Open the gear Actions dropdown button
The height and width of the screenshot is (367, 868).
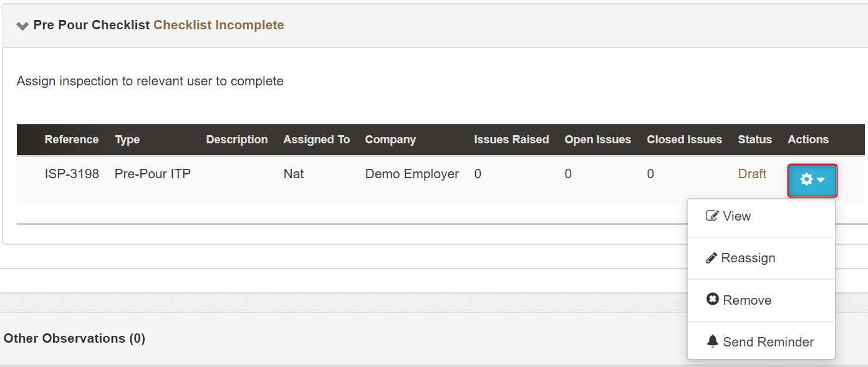pos(812,180)
